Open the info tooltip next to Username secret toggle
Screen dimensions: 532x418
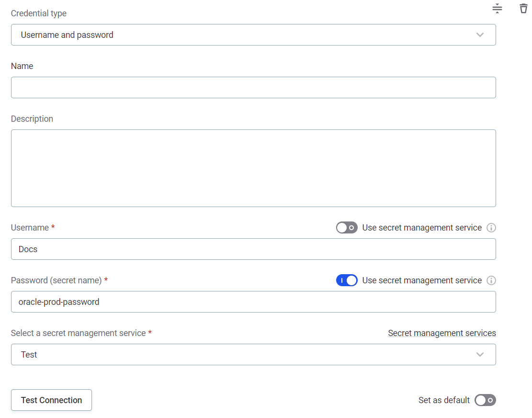[491, 227]
